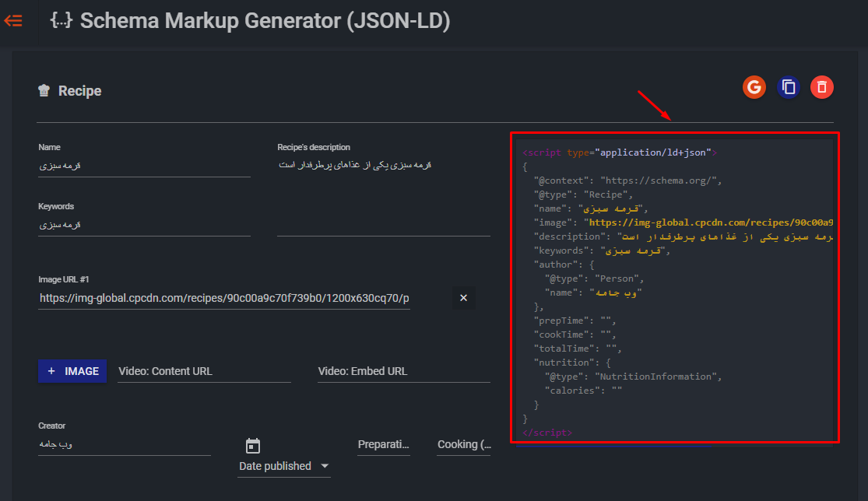This screenshot has height=501, width=868.
Task: Click the closing script tag line
Action: [x=547, y=433]
